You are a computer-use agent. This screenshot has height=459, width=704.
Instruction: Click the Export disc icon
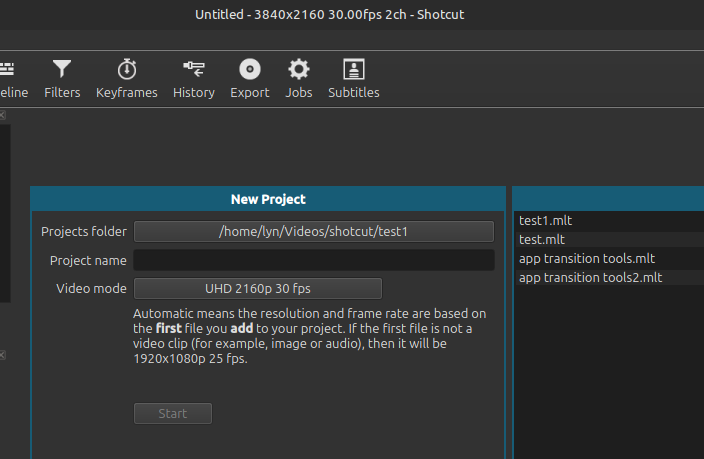tap(249, 69)
